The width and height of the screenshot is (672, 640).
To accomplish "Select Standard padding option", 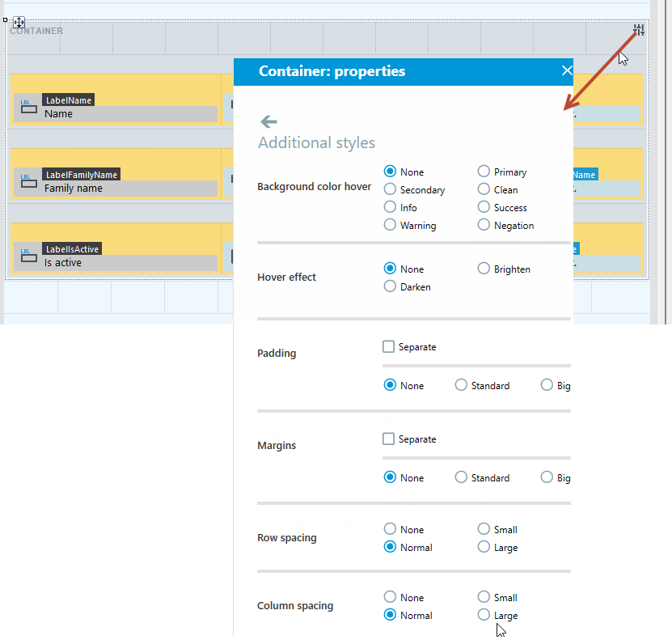I will tap(461, 385).
